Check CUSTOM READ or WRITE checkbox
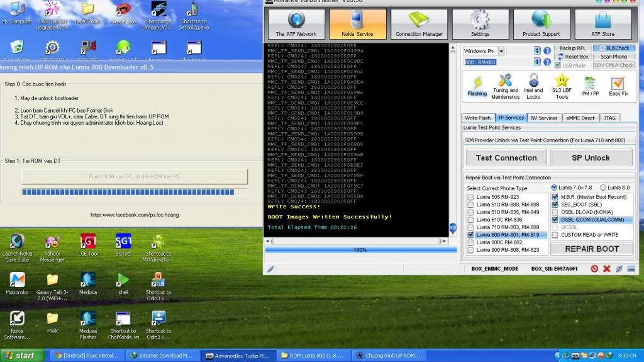Screen dimensions: 644x362 click(555, 235)
